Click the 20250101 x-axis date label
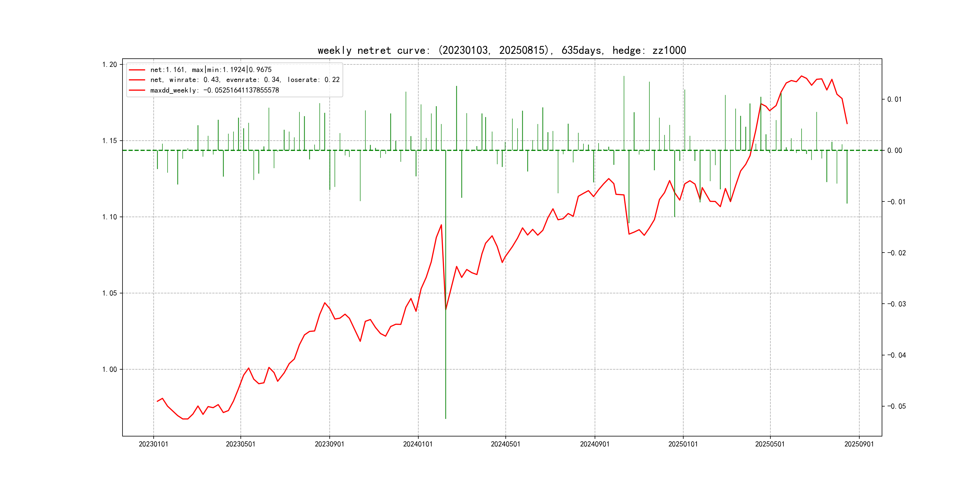The height and width of the screenshot is (490, 980). [683, 444]
